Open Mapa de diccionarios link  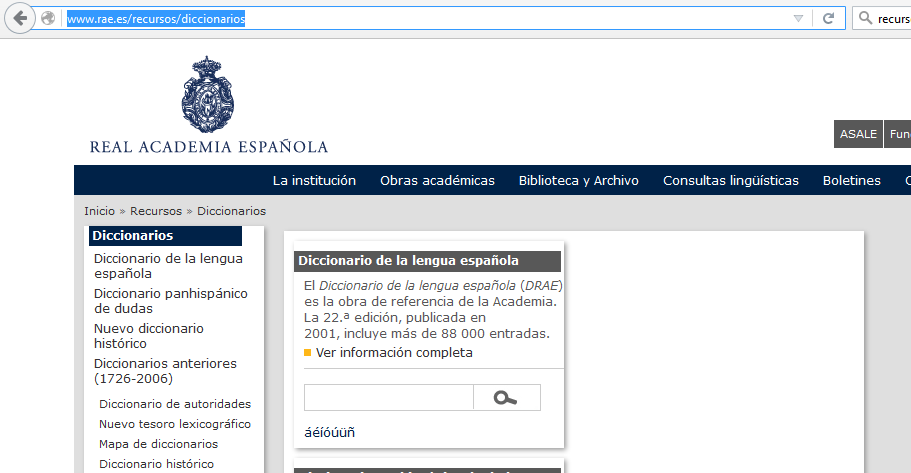point(159,444)
